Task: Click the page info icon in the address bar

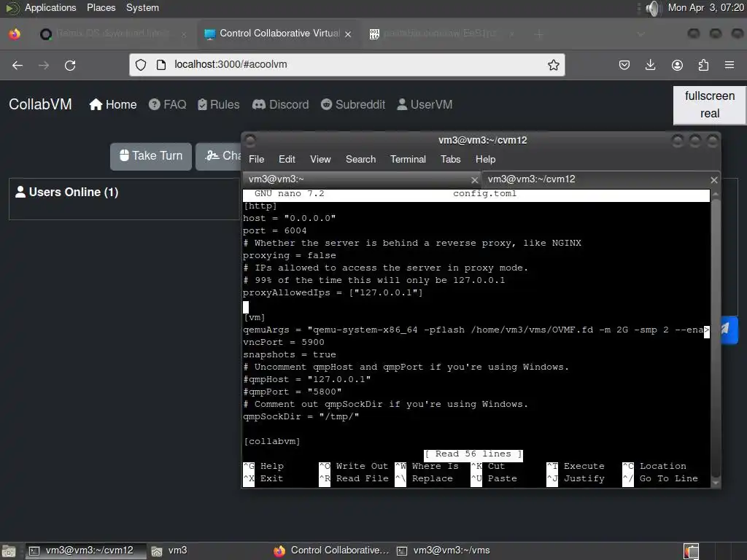Action: (x=161, y=65)
